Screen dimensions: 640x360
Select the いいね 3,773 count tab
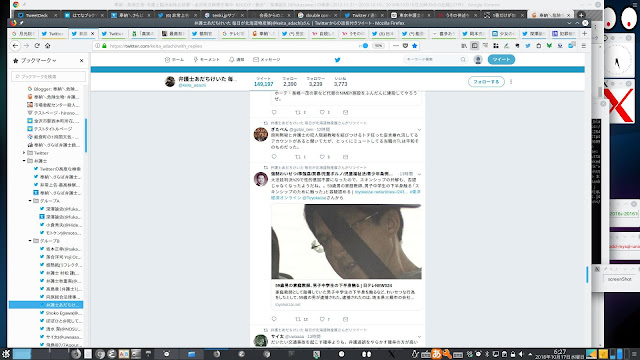pyautogui.click(x=340, y=81)
